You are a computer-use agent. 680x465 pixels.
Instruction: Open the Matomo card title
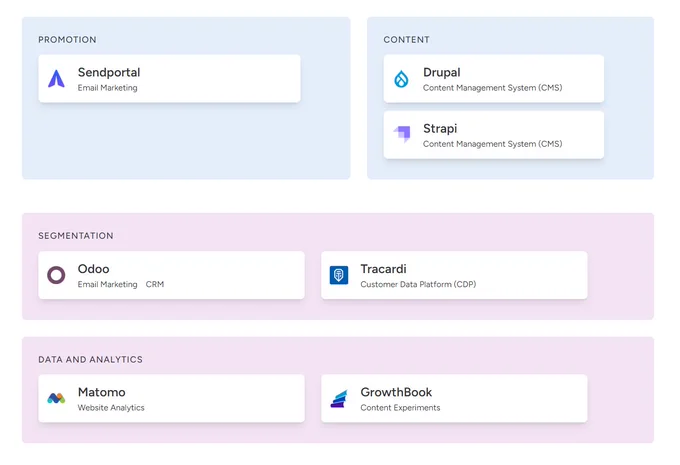tap(101, 392)
